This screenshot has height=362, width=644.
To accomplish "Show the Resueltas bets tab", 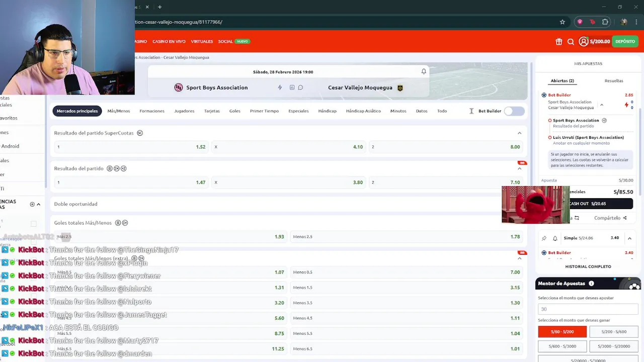I will (614, 81).
